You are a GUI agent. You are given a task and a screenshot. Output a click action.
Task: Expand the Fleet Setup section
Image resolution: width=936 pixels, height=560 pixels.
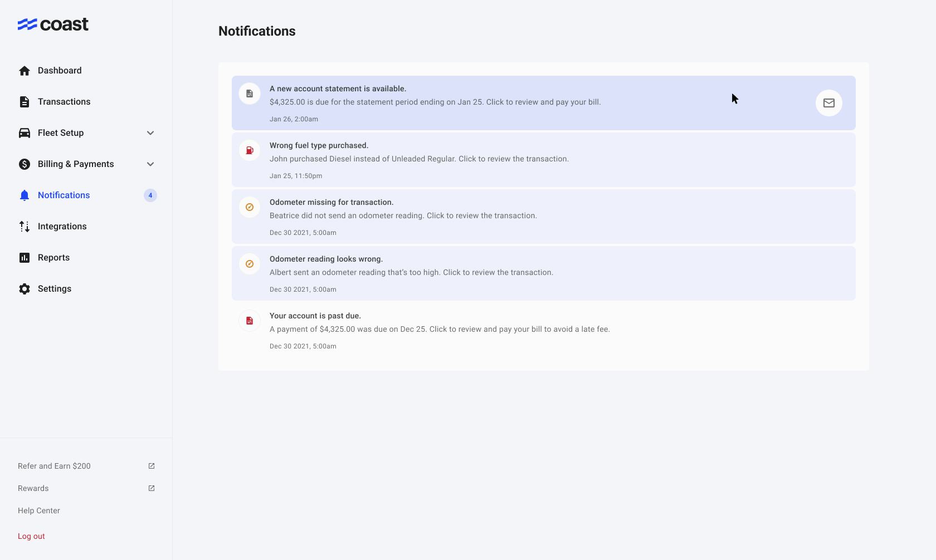[150, 132]
